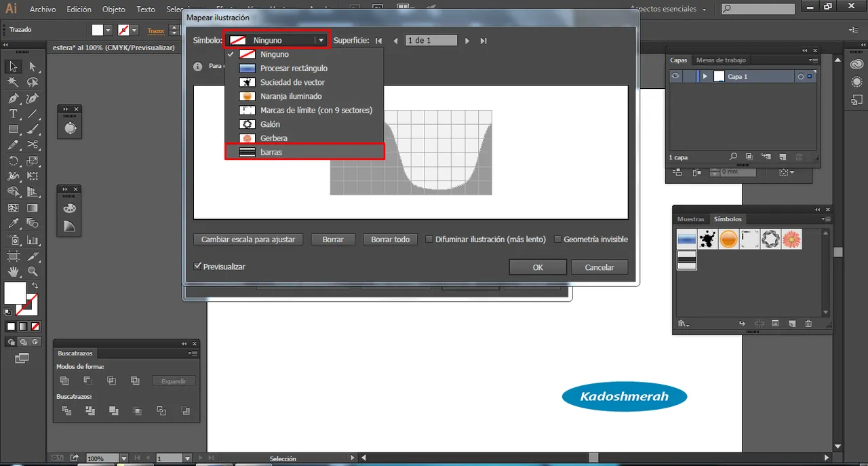
Task: Click the delete symbol trash icon
Action: [808, 324]
